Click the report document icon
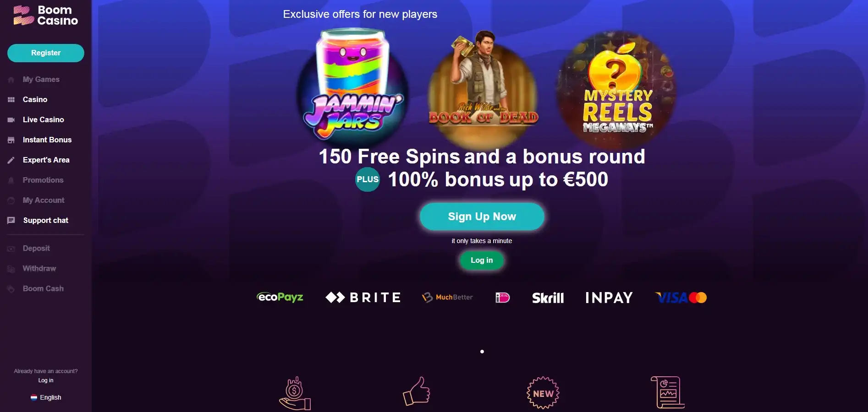The width and height of the screenshot is (868, 412). pos(668,392)
